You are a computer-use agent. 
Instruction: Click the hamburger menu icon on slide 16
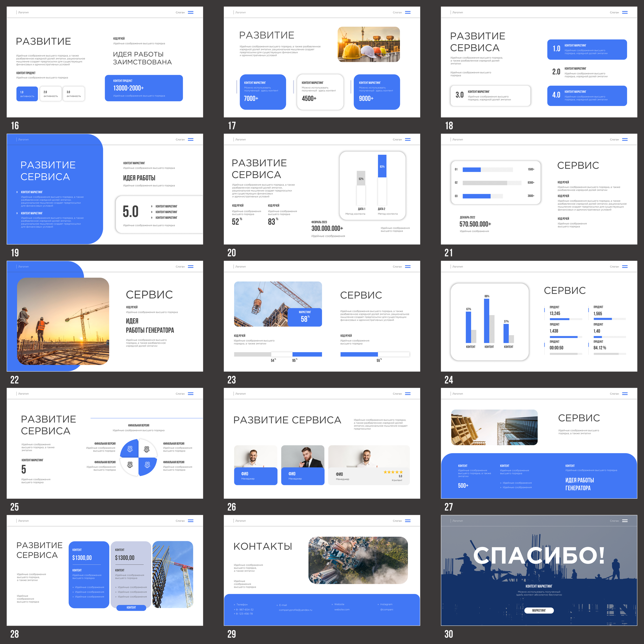[191, 12]
